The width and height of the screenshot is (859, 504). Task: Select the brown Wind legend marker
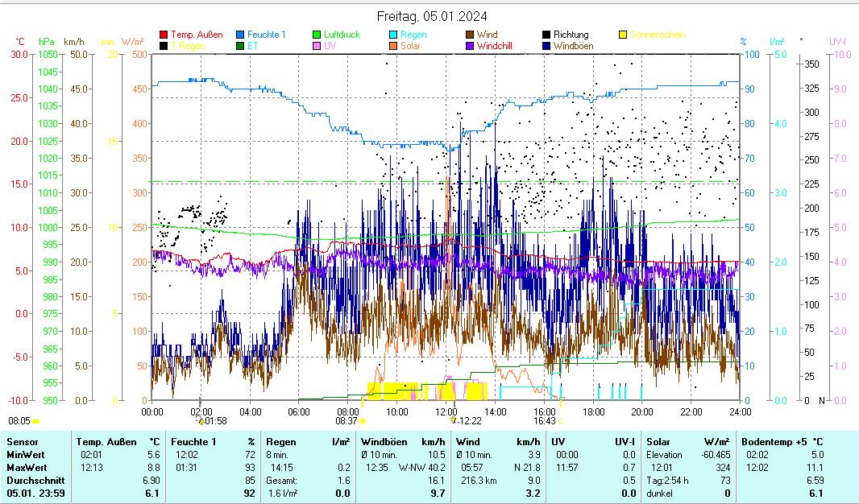point(470,35)
